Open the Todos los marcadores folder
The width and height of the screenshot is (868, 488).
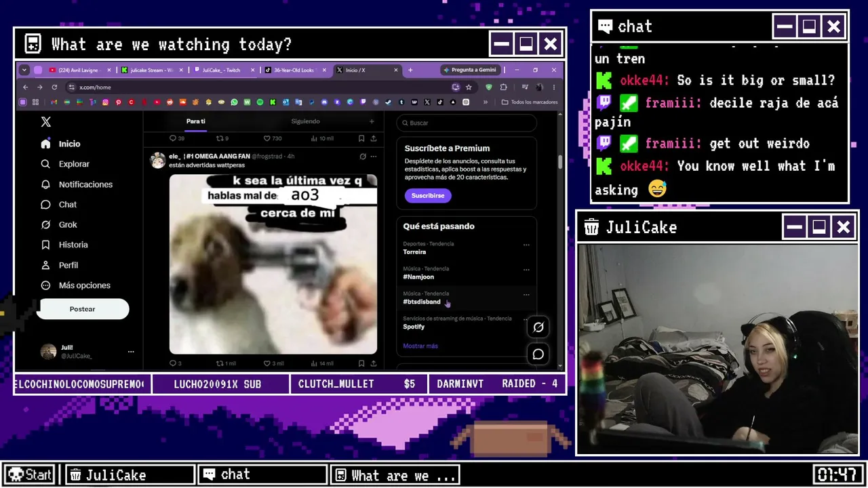tap(530, 102)
